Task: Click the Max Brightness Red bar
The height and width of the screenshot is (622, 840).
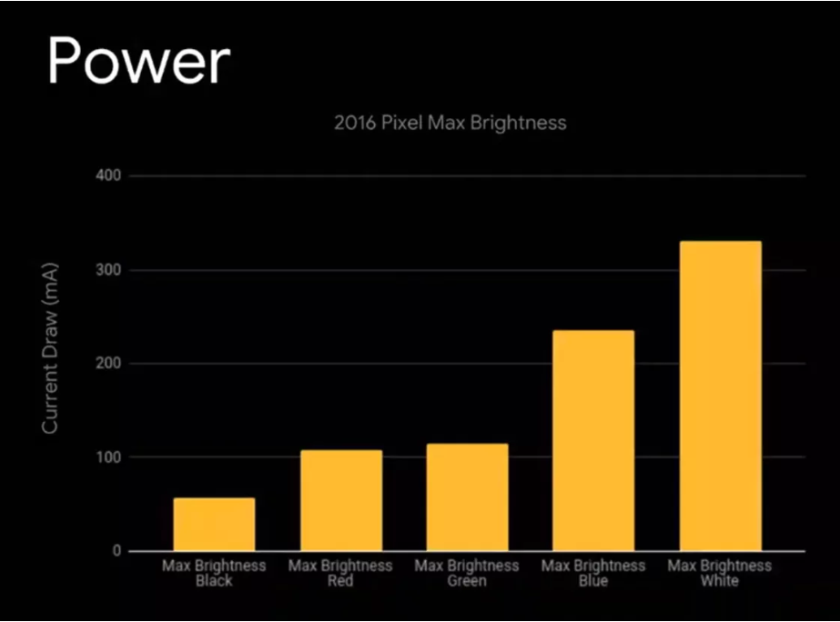Action: coord(341,500)
